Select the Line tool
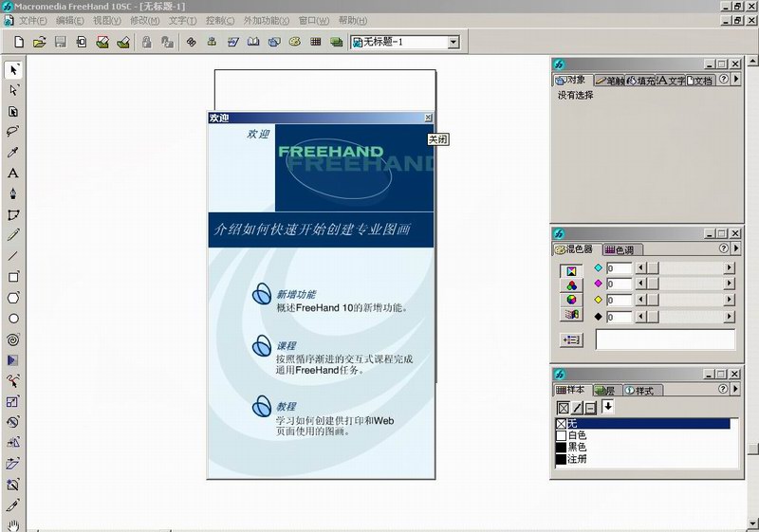The height and width of the screenshot is (532, 759). click(13, 256)
